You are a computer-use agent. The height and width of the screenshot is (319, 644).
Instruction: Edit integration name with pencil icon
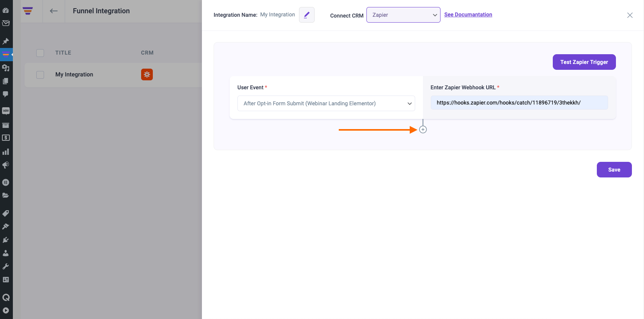point(307,15)
